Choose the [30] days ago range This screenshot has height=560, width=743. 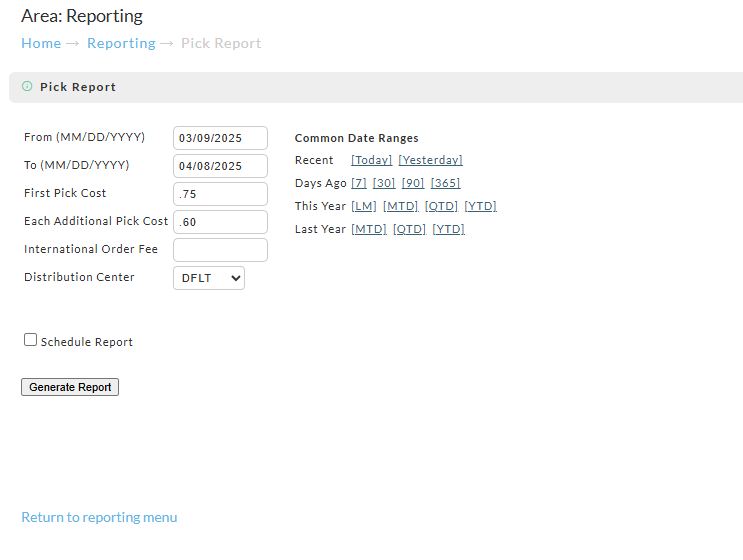pos(384,183)
